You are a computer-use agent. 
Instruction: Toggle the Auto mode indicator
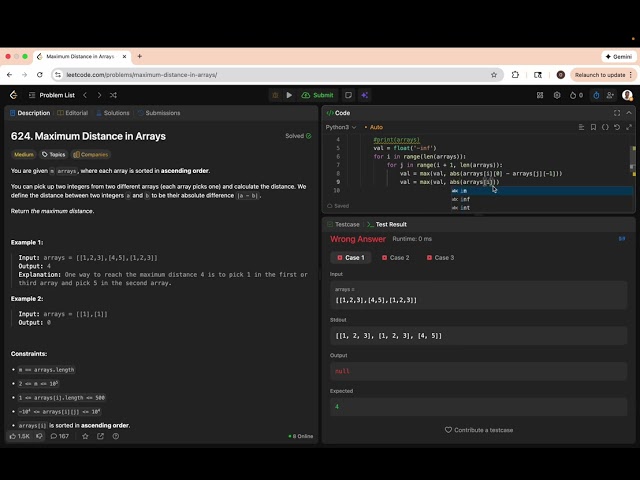[x=375, y=127]
